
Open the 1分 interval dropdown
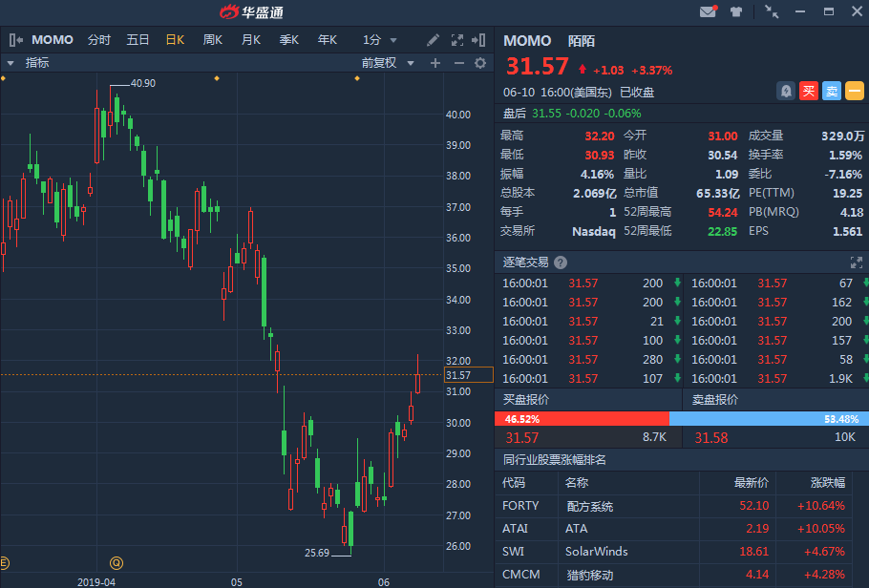pos(380,40)
